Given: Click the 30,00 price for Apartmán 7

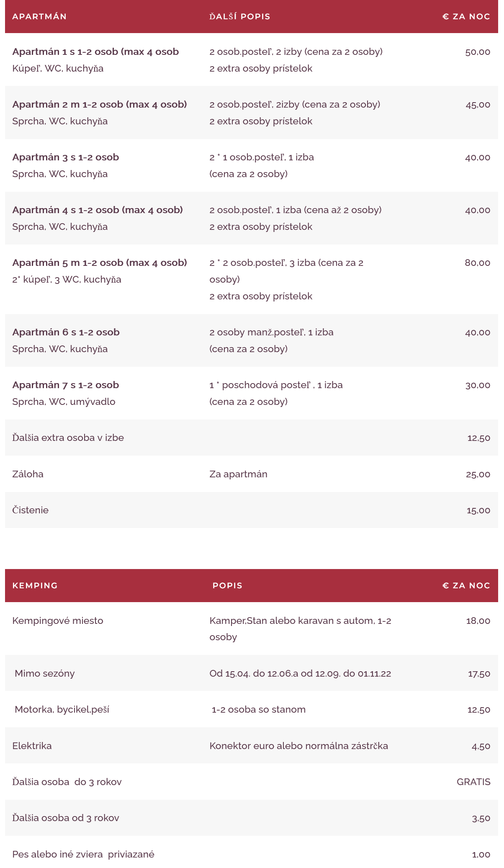Looking at the screenshot, I should 478,385.
